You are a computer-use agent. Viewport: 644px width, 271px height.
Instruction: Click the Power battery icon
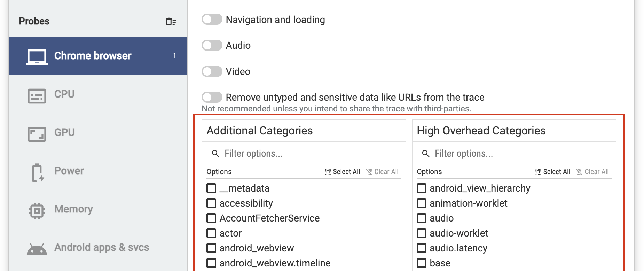[x=37, y=172]
